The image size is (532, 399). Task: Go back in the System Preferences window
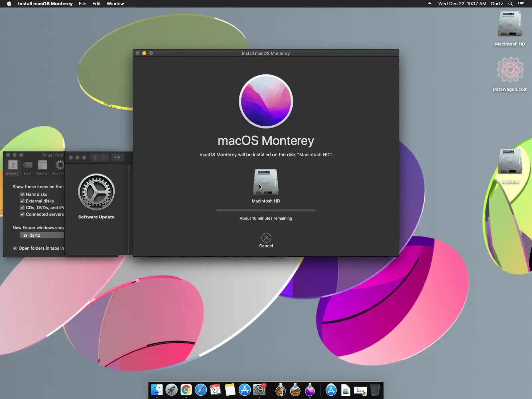click(x=95, y=158)
